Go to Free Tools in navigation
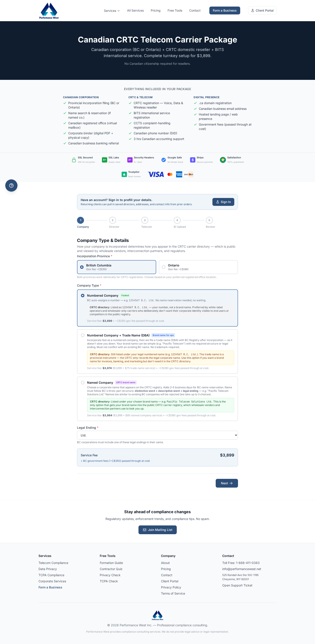 [x=175, y=10]
